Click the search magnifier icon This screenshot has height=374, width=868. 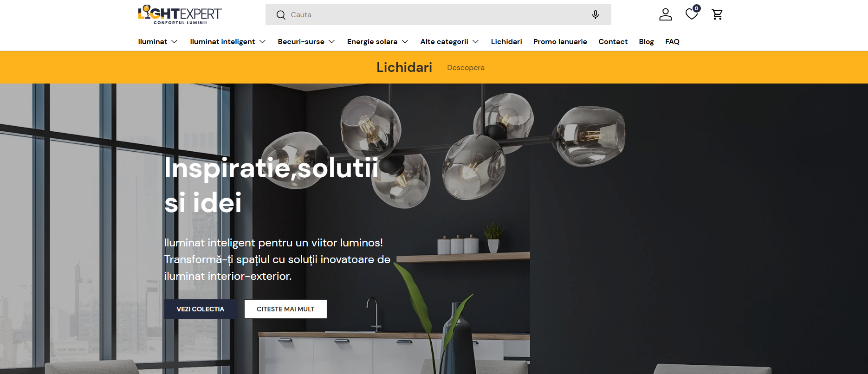[281, 15]
